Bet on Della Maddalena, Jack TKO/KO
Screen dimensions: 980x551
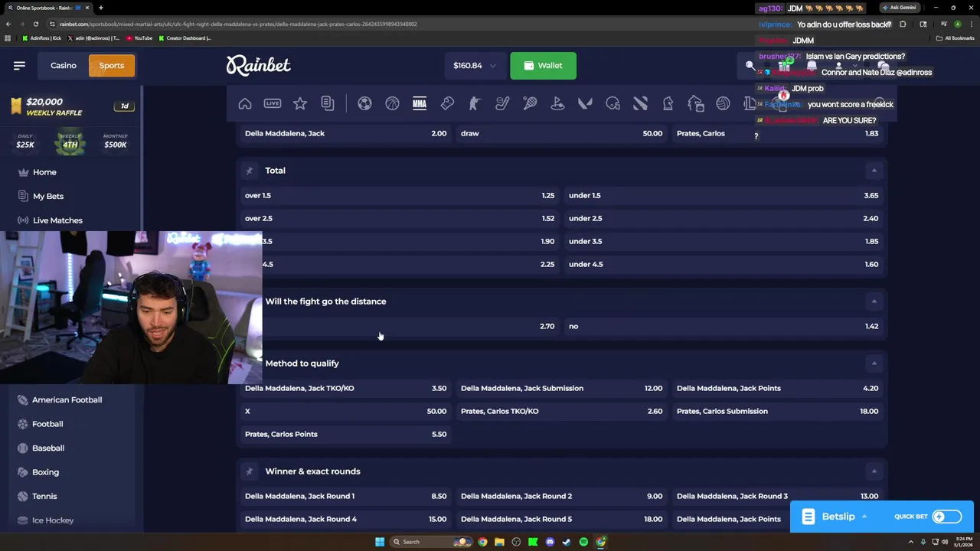click(x=345, y=388)
